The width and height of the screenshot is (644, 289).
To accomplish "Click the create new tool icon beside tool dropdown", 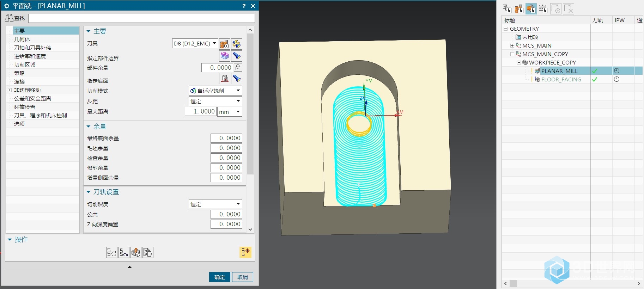I will [x=225, y=44].
